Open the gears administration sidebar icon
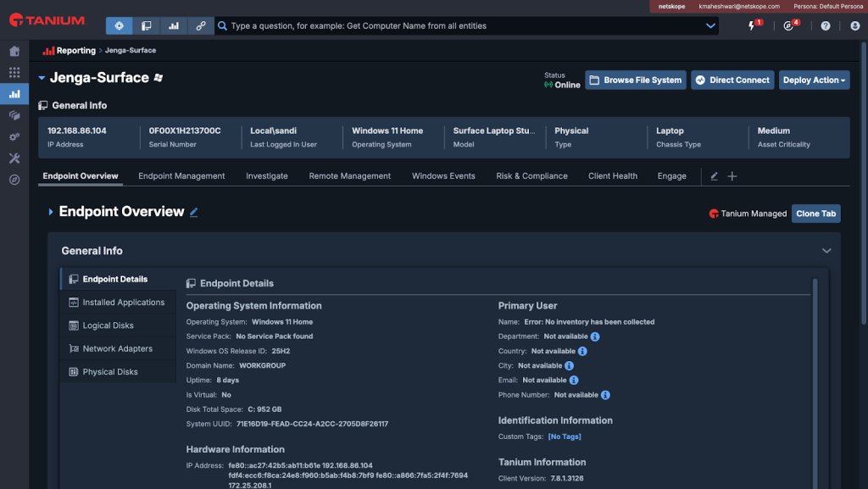 click(14, 136)
